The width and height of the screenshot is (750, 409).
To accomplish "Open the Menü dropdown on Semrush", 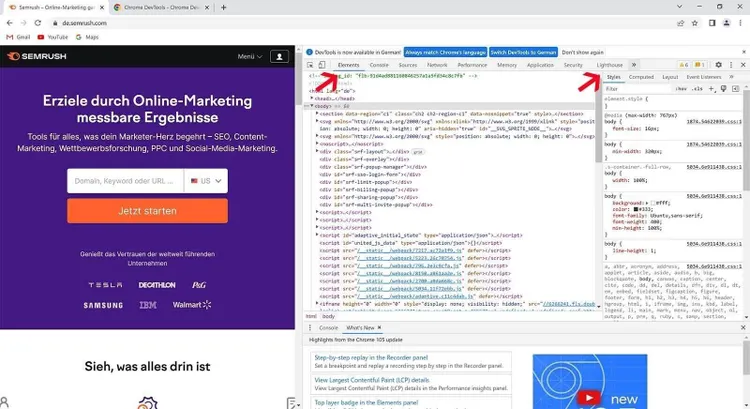I will (x=250, y=56).
